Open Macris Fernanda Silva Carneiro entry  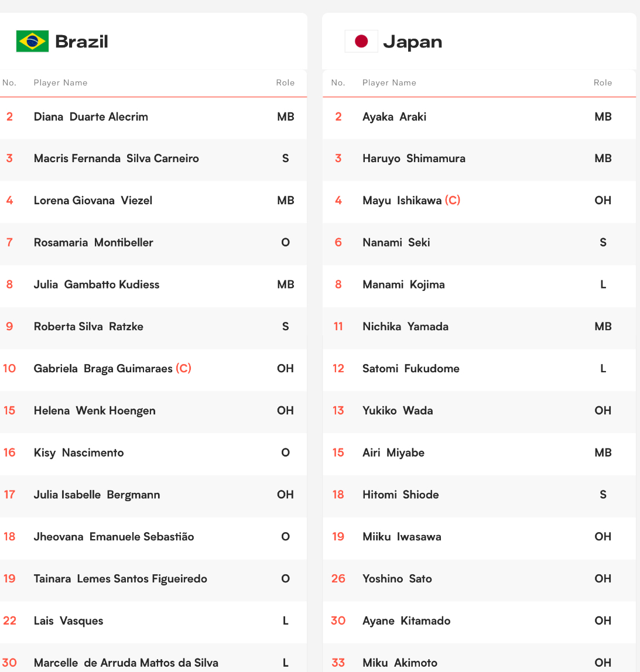click(x=153, y=159)
